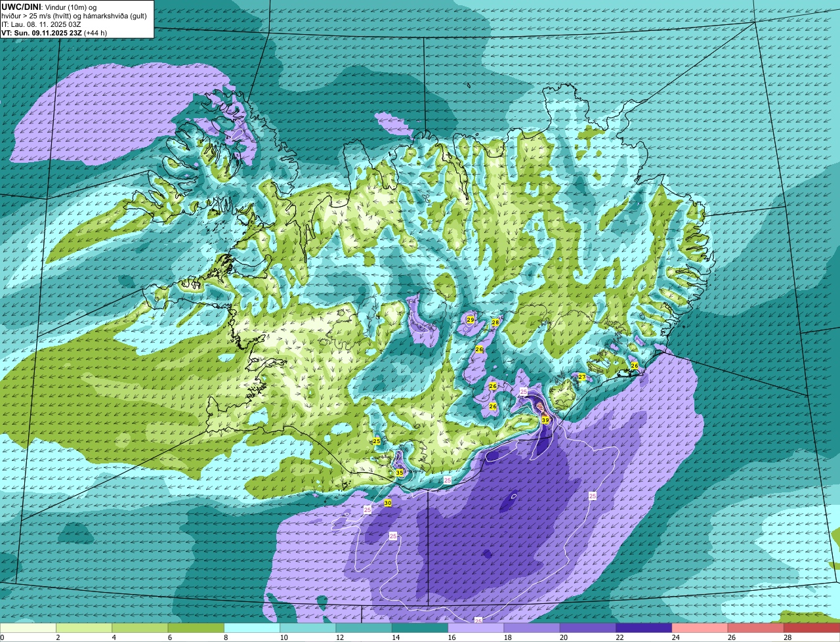This screenshot has height=642, width=840.
Task: Click the legend tick label 6
Action: [169, 637]
